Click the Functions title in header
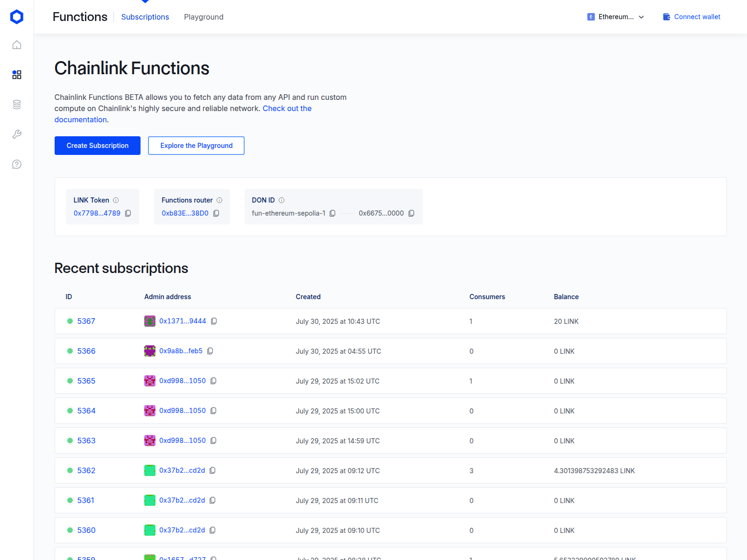Screen dimensions: 747x560 [x=80, y=17]
